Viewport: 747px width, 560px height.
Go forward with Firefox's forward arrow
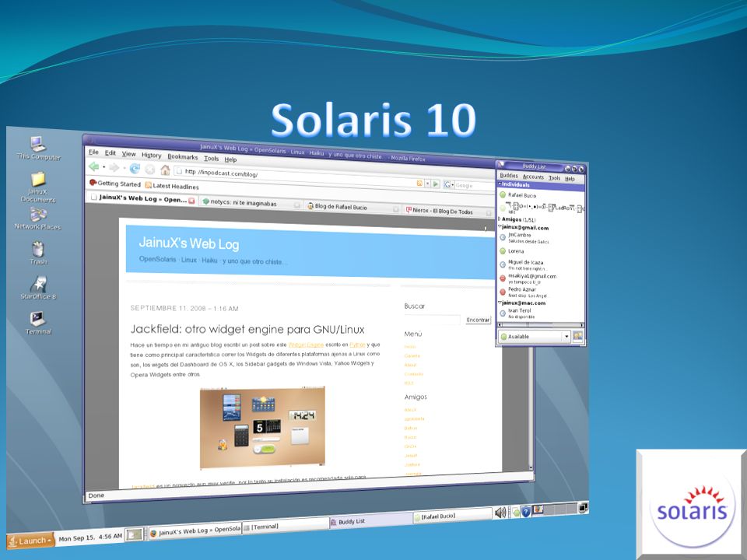pyautogui.click(x=114, y=167)
